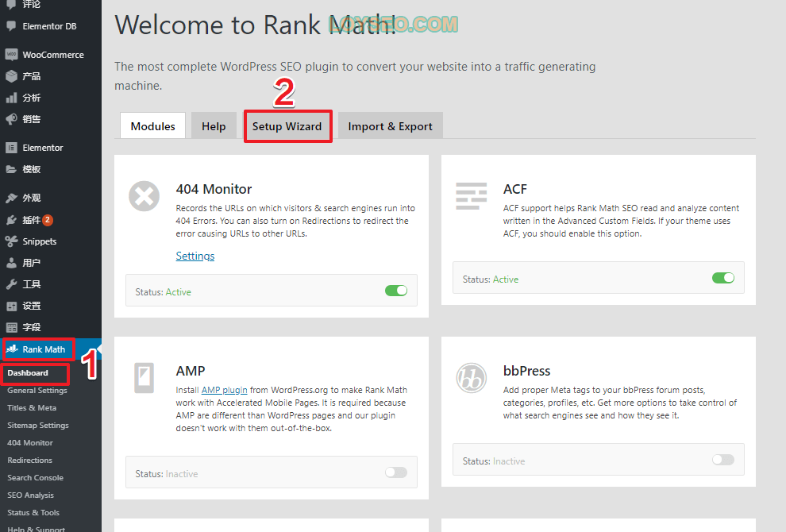Open Settings link under 404 Monitor

(195, 256)
